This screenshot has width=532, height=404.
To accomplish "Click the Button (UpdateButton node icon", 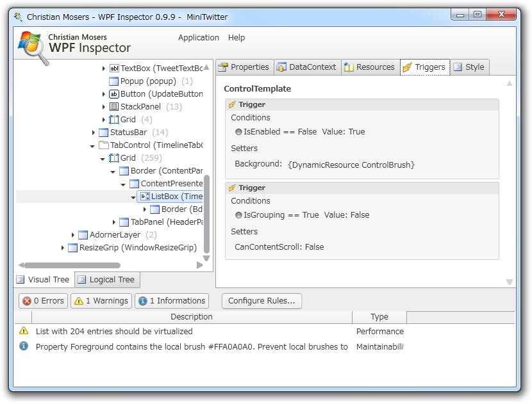I will tap(114, 94).
